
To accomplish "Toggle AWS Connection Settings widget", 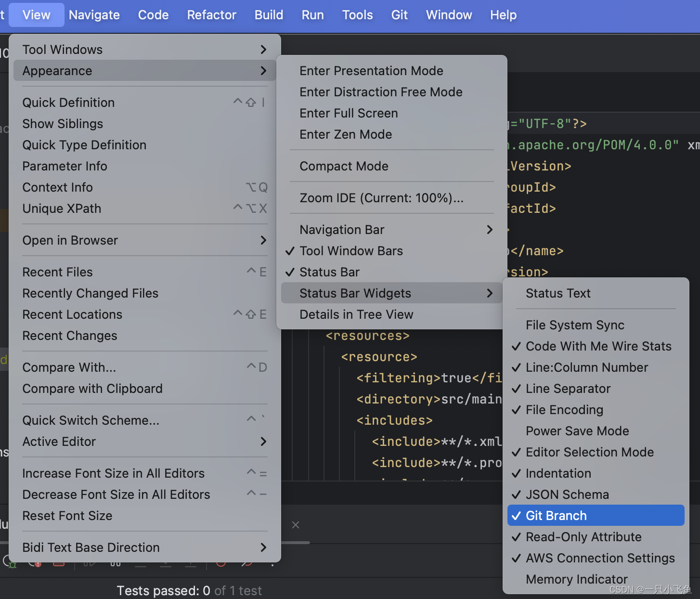I will pos(596,558).
